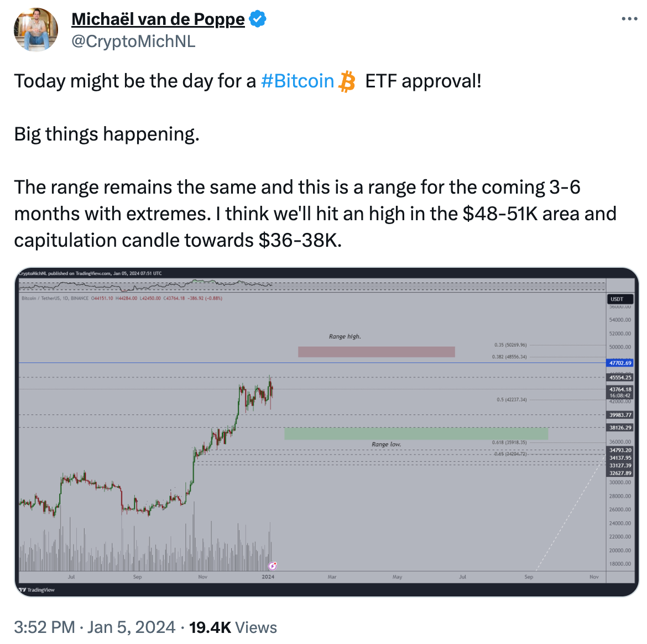Click the TradingView logo on the chart
This screenshot has height=644, width=647.
click(x=36, y=590)
